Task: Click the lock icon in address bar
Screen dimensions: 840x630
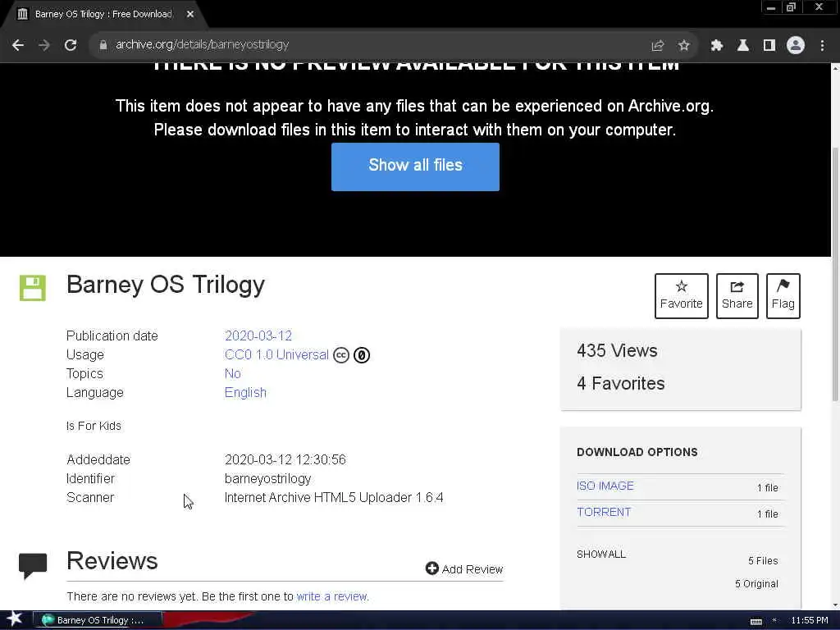Action: [x=103, y=46]
